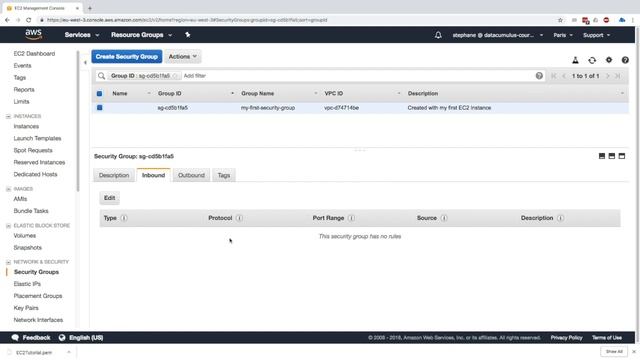Open the account menu for stephane
Screen dimensions: 640x360
[498, 35]
